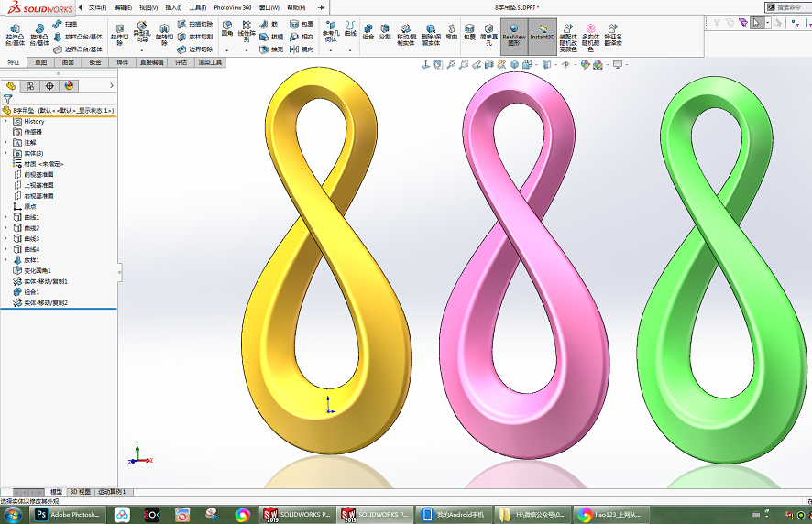Click the Windows Start button
This screenshot has height=524, width=812.
point(13,515)
